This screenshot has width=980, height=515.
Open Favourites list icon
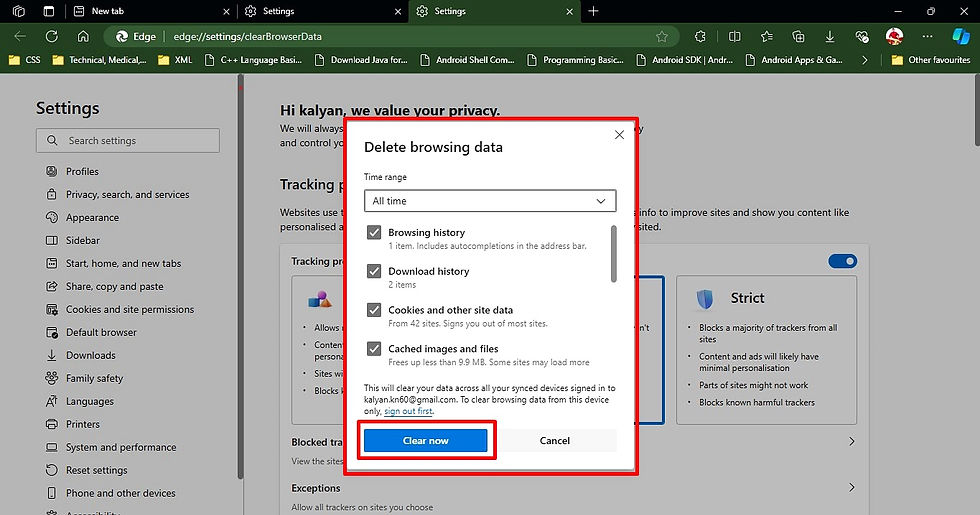click(x=767, y=37)
